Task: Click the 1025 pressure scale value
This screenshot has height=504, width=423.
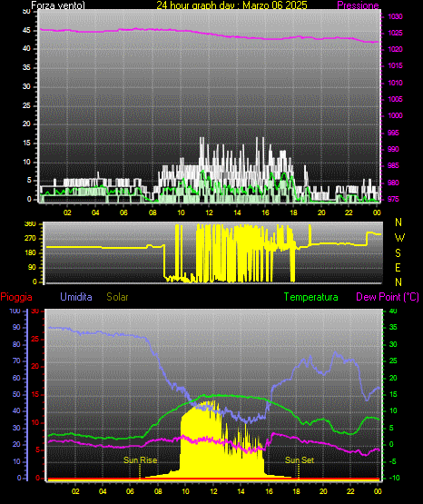Action: click(395, 33)
